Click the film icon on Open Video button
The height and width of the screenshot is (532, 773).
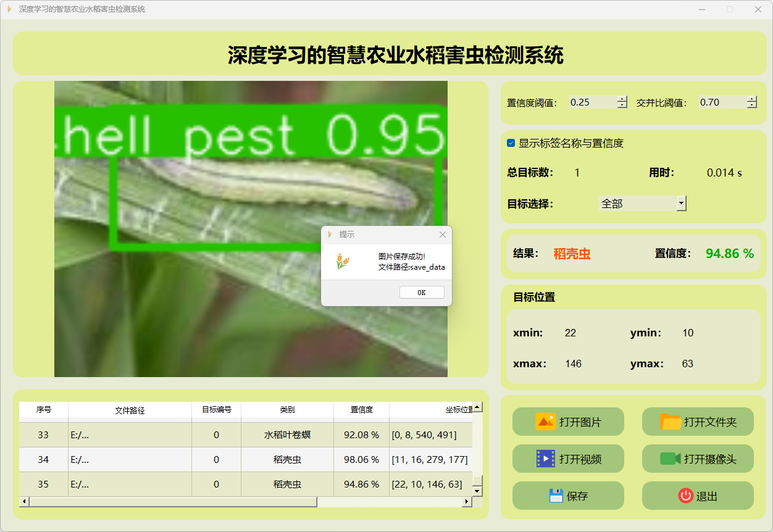(x=546, y=459)
